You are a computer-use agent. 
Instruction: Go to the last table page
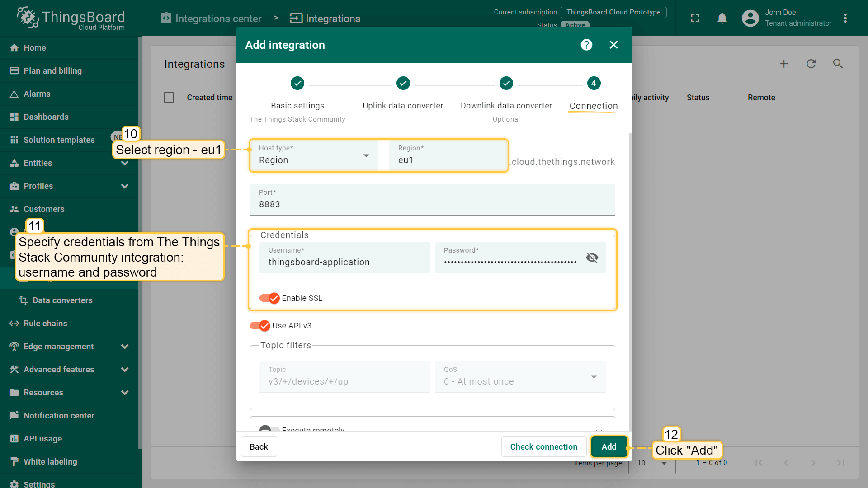click(x=840, y=463)
